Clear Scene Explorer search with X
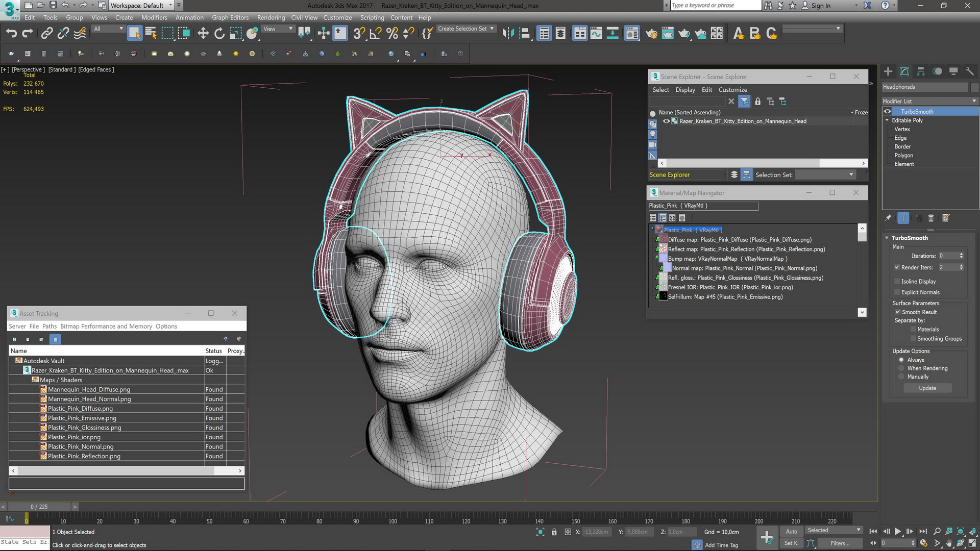The width and height of the screenshot is (980, 551). [731, 102]
